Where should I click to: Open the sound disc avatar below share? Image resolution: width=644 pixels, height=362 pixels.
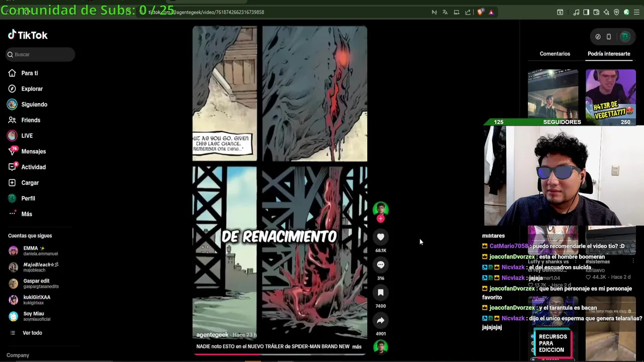[x=380, y=346]
